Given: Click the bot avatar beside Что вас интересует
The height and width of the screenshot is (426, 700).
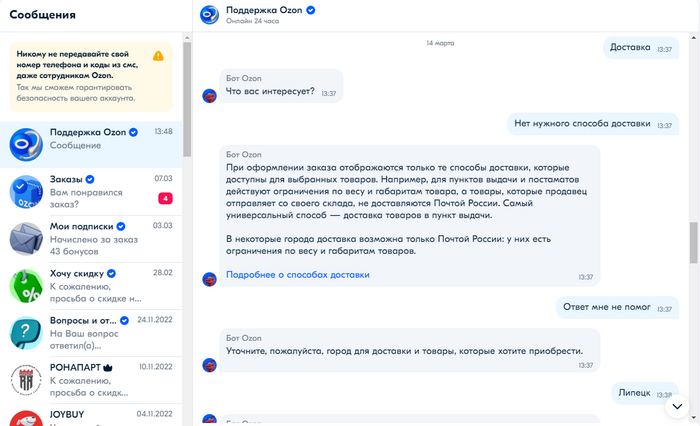Looking at the screenshot, I should point(210,95).
